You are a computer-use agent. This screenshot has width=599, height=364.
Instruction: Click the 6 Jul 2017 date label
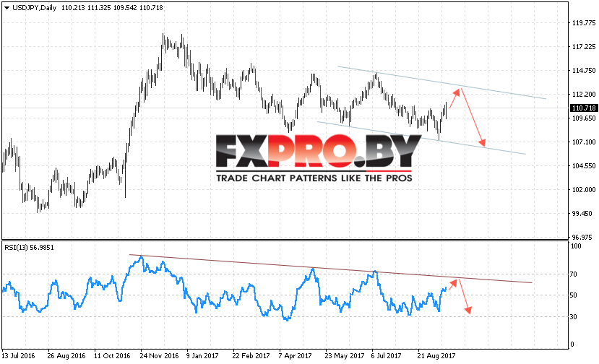pos(387,355)
